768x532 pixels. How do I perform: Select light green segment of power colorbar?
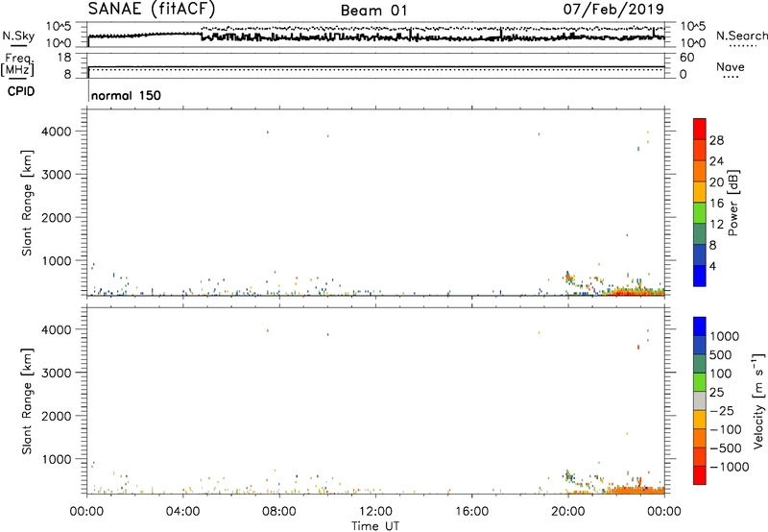point(700,212)
